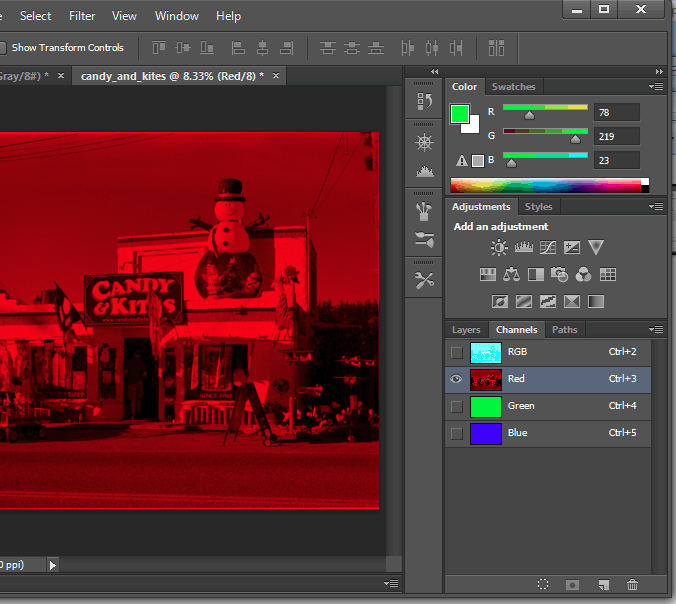This screenshot has height=604, width=676.
Task: Open bottom panel flyout menu
Action: pyautogui.click(x=391, y=584)
